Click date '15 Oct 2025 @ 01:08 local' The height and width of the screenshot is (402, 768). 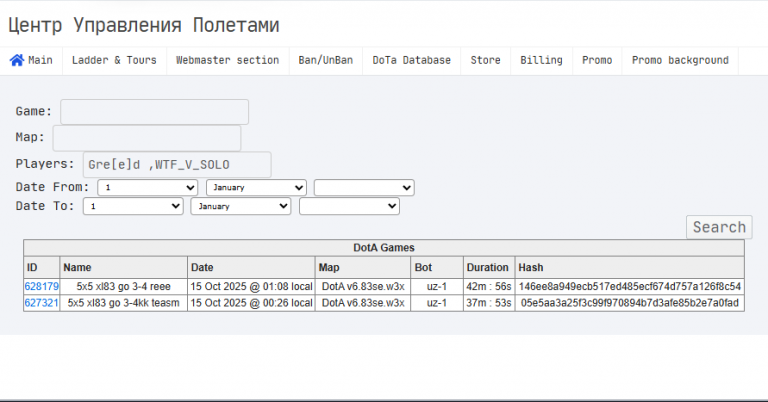pos(251,286)
